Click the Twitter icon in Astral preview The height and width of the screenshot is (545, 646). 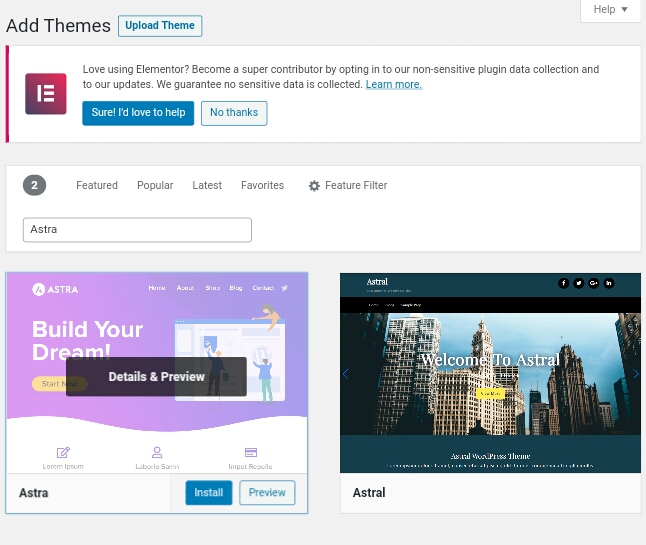point(578,283)
